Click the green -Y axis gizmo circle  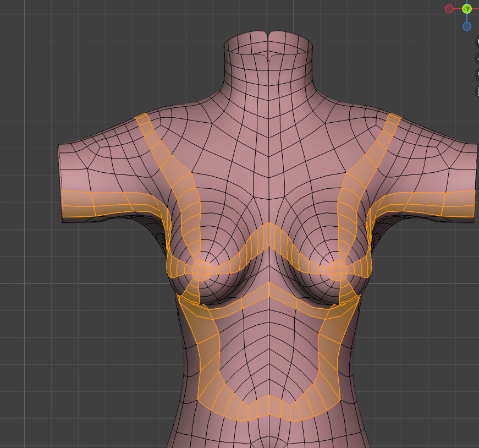click(x=467, y=9)
